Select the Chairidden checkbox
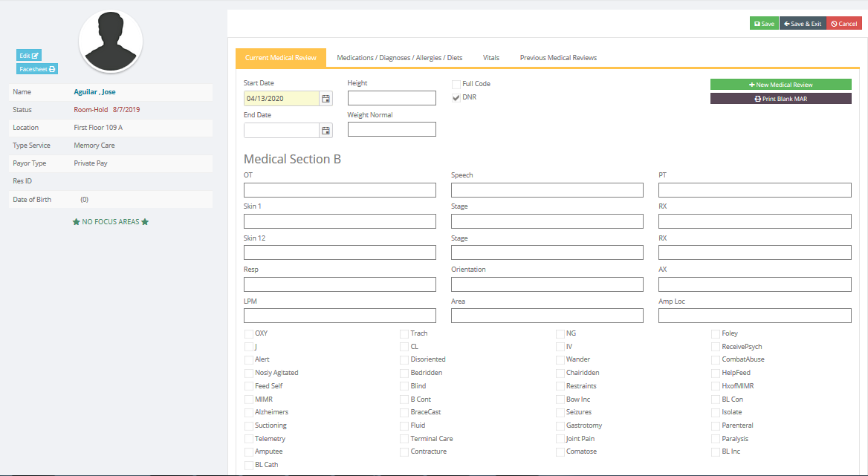The height and width of the screenshot is (476, 868). pyautogui.click(x=560, y=374)
